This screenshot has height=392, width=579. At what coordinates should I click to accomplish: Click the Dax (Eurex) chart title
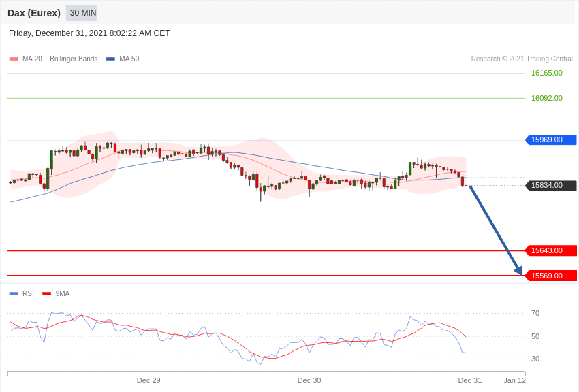(34, 13)
